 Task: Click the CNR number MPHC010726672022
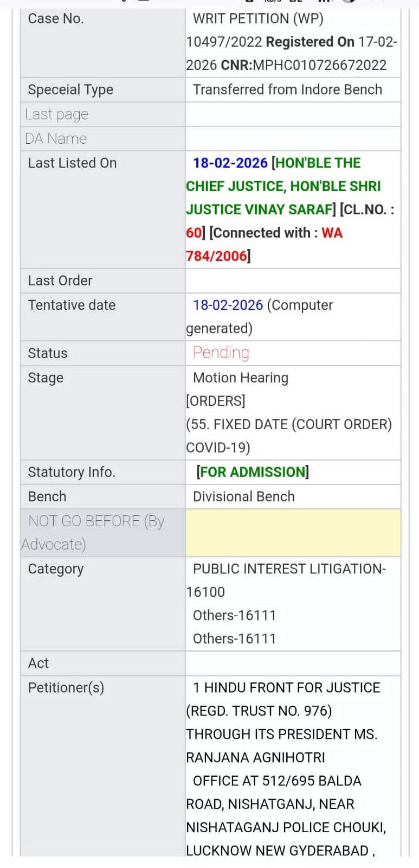click(x=319, y=65)
